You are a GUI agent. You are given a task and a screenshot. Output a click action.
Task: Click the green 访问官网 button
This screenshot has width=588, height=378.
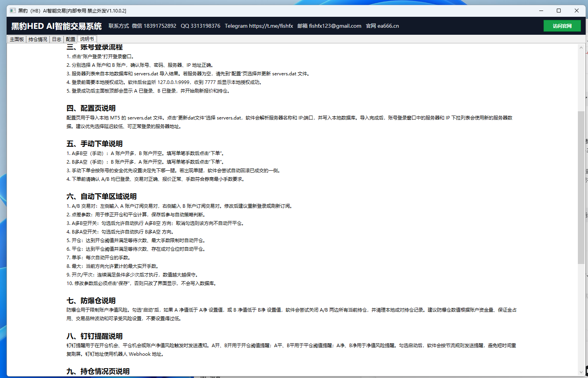(x=562, y=26)
